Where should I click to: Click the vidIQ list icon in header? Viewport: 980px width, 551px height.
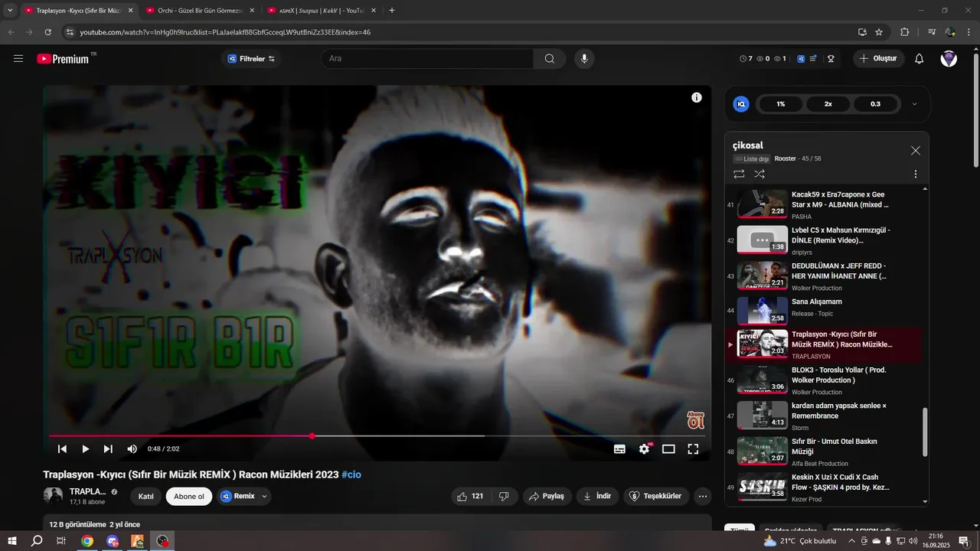coord(813,59)
